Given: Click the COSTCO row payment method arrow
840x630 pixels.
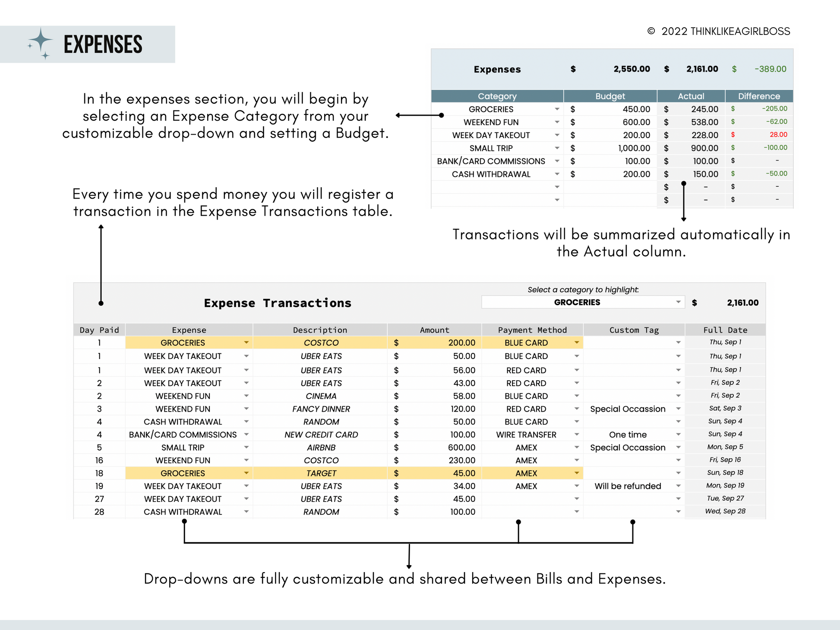Looking at the screenshot, I should pos(576,343).
